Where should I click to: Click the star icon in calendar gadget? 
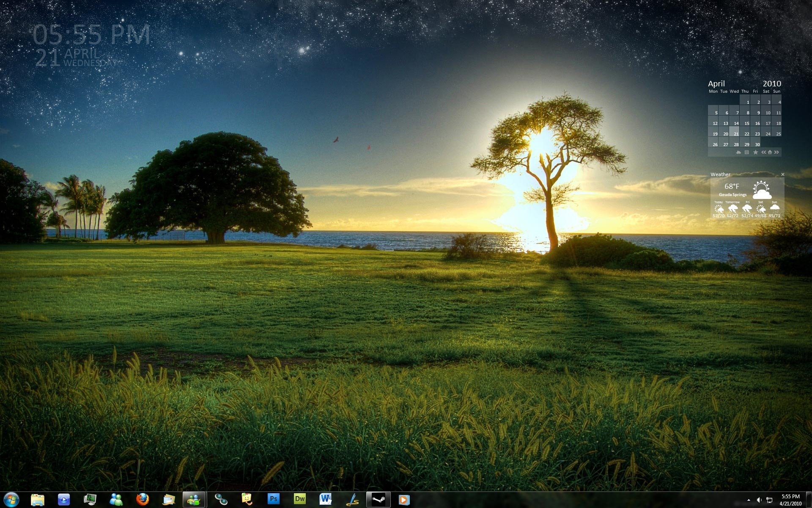pyautogui.click(x=755, y=152)
